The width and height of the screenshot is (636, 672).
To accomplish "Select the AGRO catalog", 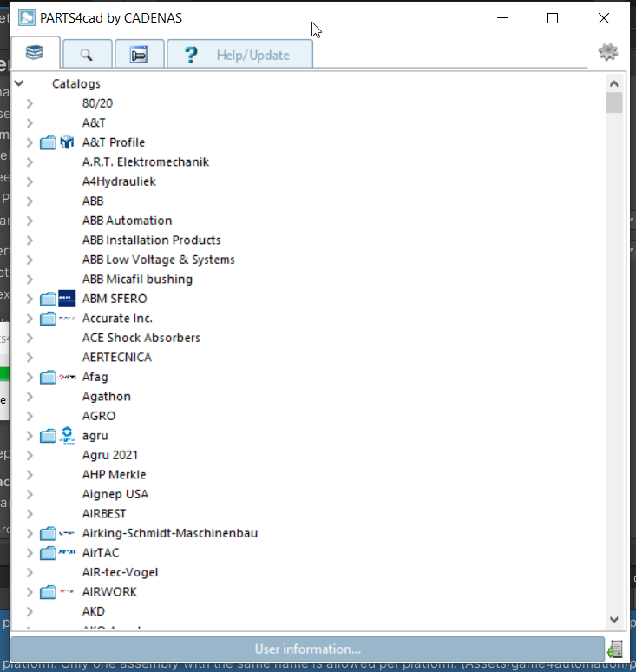I will tap(99, 416).
